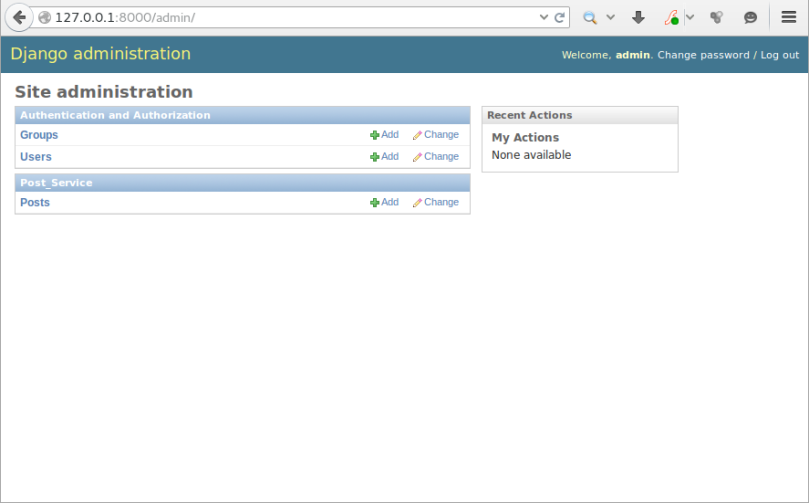Screen dimensions: 809x503
Task: Click the pencil icon in the Users row
Action: pyautogui.click(x=417, y=157)
